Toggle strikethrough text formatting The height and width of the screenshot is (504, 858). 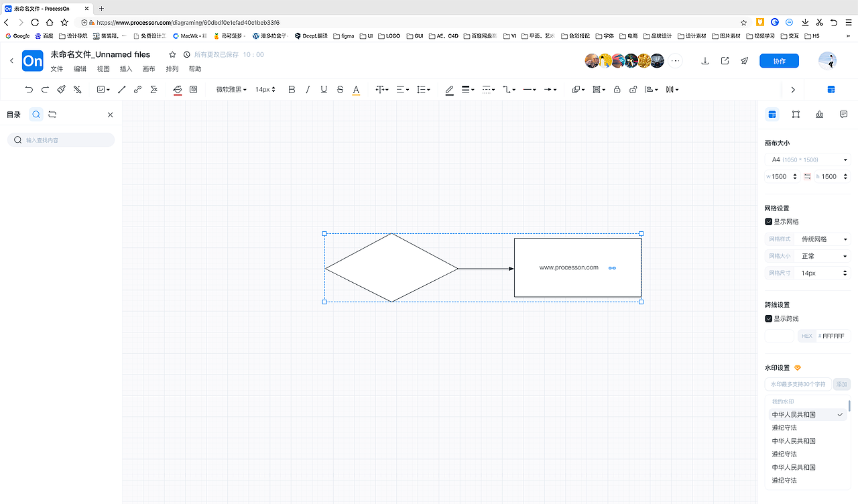(x=340, y=89)
